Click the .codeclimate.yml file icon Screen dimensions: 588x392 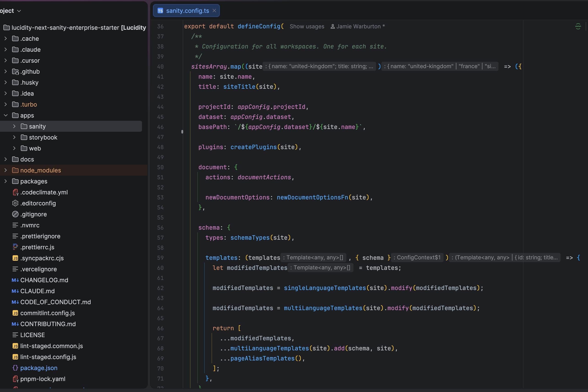click(x=15, y=192)
